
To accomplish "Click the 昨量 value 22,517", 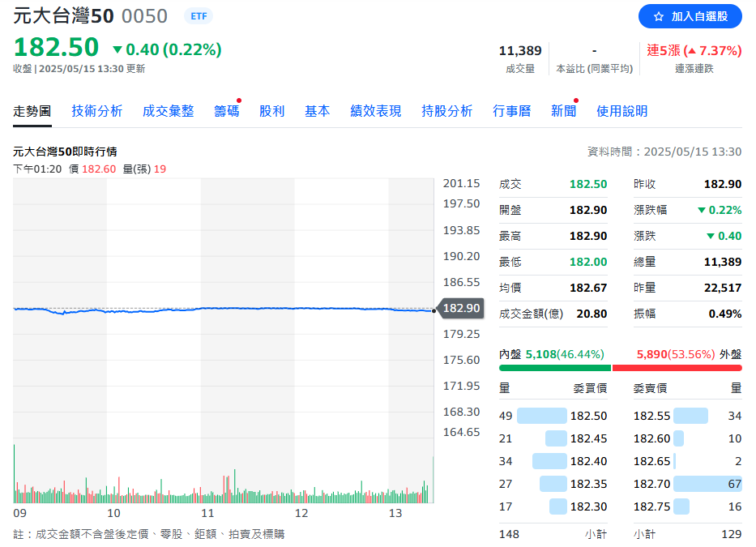I will (722, 288).
